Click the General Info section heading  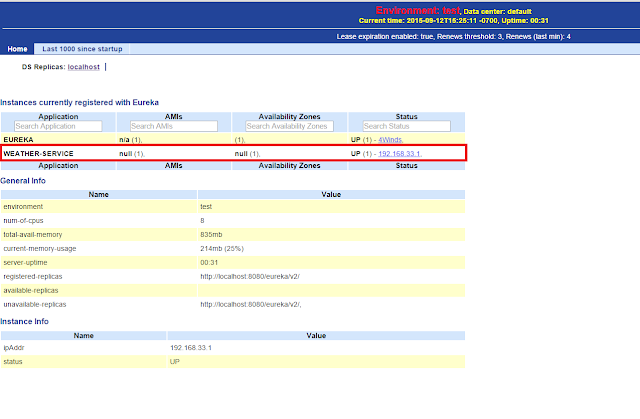pos(23,181)
